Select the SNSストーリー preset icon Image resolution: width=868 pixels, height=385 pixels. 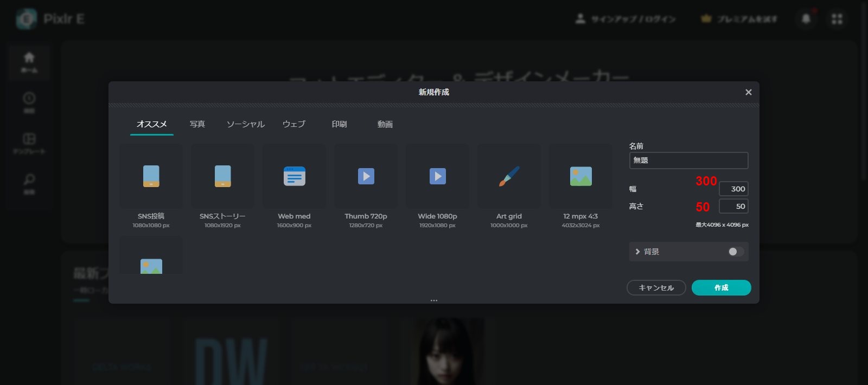222,176
